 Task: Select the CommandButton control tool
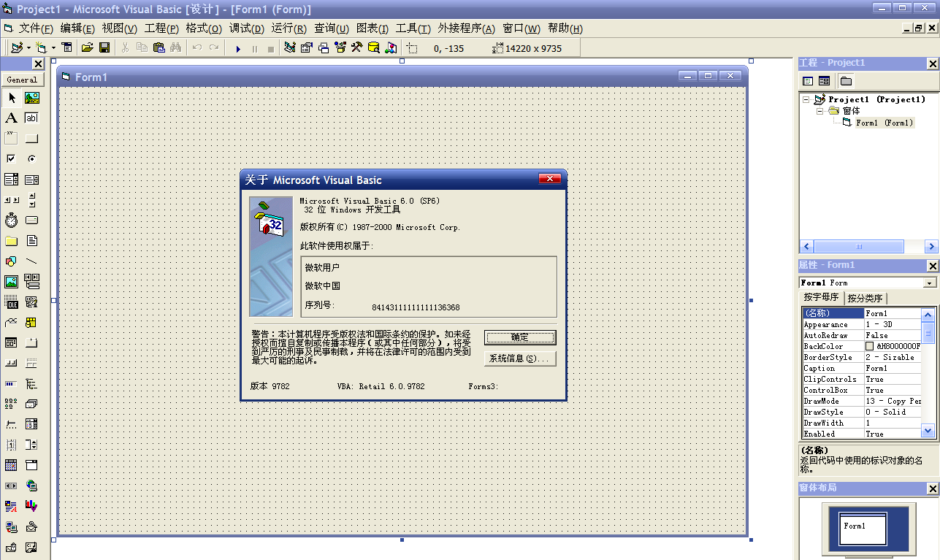point(32,139)
